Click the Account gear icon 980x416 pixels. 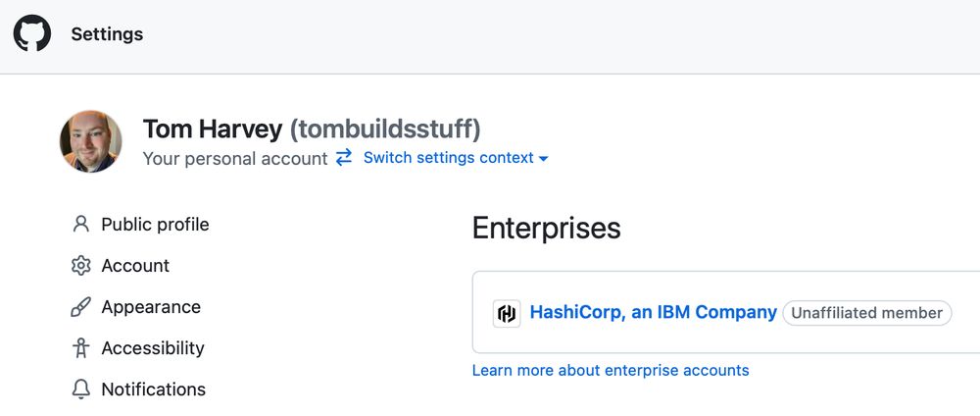click(x=80, y=265)
